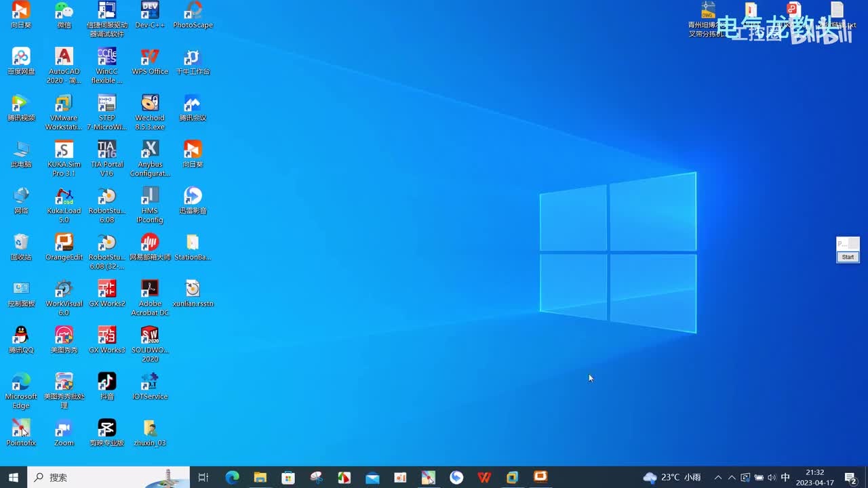The image size is (868, 488).
Task: Select the 美图秀秀 desktop icon
Action: click(64, 340)
